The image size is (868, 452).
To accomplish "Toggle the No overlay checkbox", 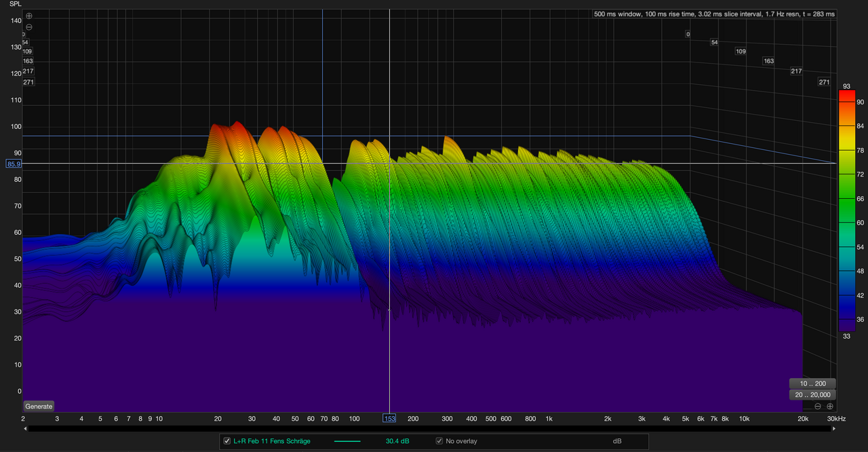I will click(x=439, y=441).
